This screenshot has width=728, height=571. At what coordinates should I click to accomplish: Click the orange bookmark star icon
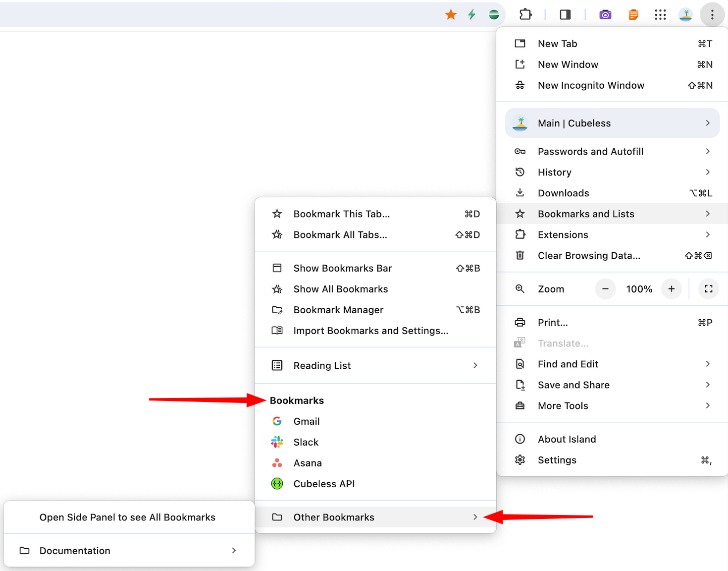[x=451, y=15]
